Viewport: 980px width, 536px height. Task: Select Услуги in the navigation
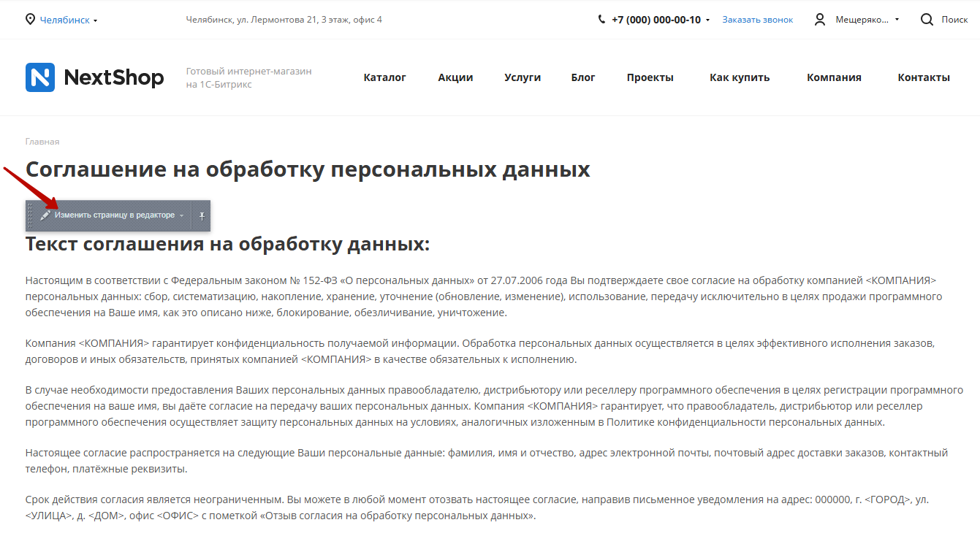tap(523, 77)
